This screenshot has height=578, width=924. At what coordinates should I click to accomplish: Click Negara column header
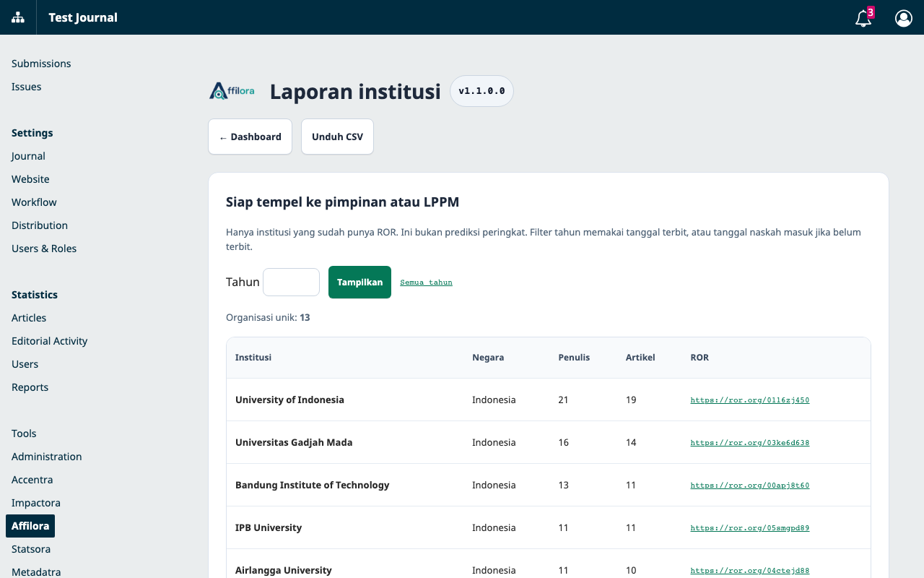pos(488,358)
